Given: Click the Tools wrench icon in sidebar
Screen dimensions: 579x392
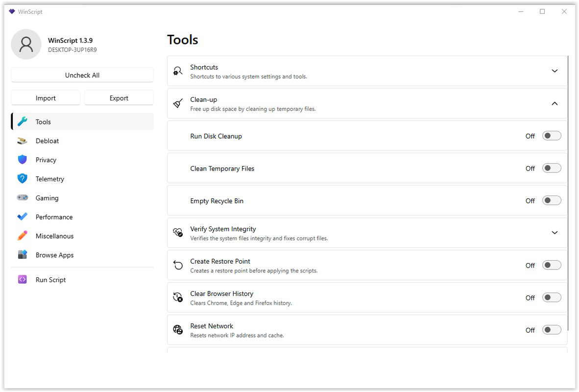Looking at the screenshot, I should point(22,122).
